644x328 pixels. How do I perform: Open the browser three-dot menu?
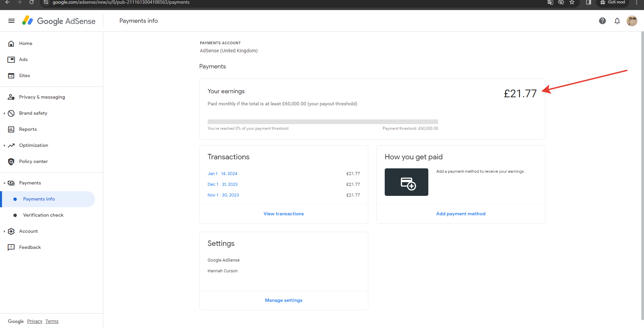pyautogui.click(x=637, y=2)
